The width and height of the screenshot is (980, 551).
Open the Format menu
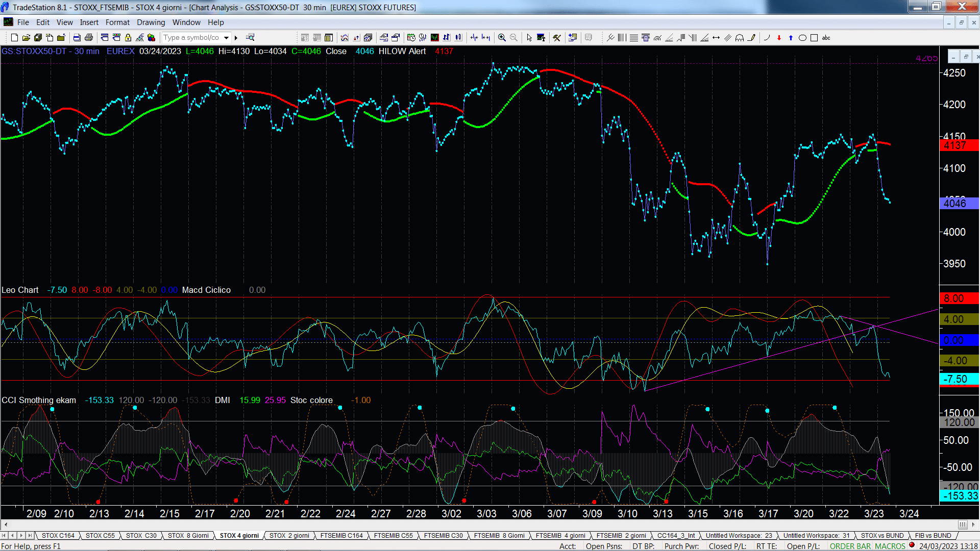click(x=118, y=22)
